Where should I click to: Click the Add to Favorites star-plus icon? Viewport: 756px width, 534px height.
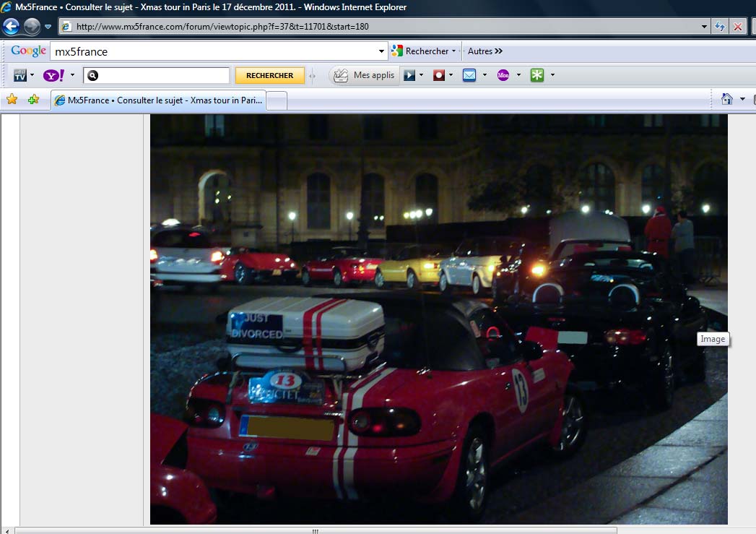[x=34, y=100]
